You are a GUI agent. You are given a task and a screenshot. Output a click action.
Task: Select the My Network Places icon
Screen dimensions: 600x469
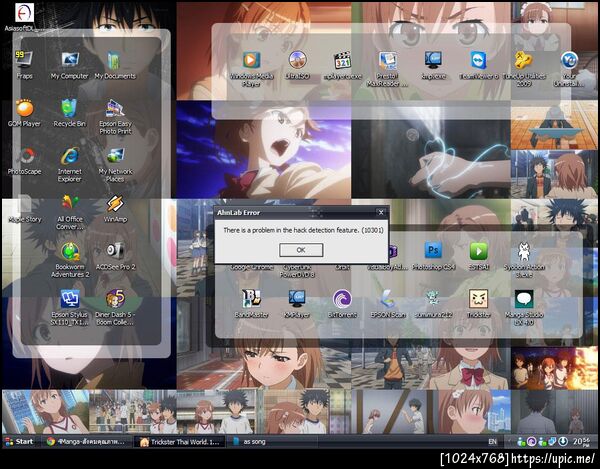coord(115,164)
